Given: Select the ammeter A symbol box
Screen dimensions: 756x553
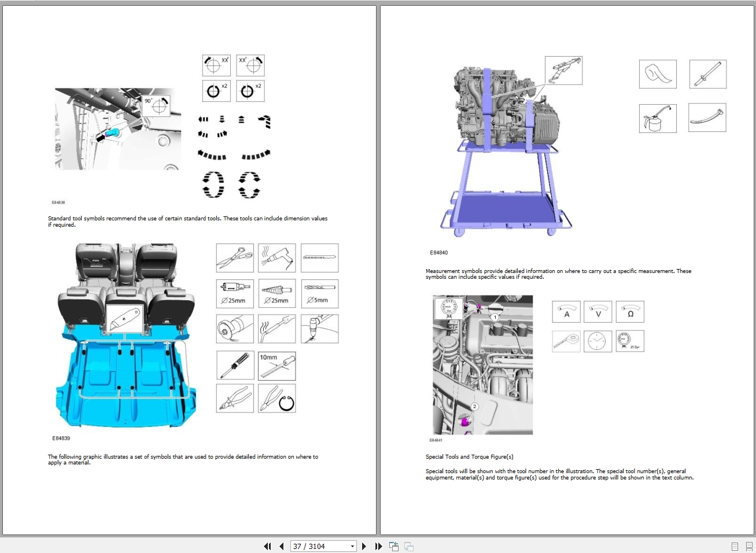Looking at the screenshot, I should pos(566,311).
